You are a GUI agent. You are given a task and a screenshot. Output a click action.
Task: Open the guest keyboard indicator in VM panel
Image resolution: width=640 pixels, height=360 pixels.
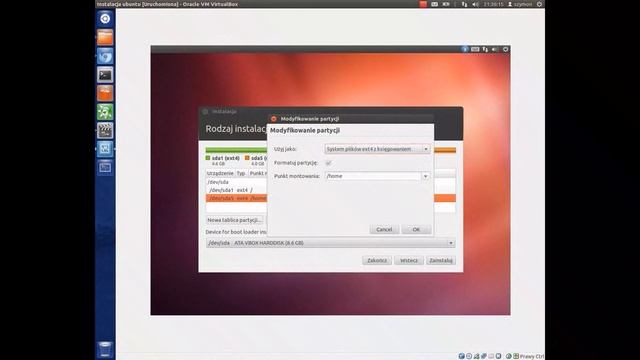click(x=475, y=49)
